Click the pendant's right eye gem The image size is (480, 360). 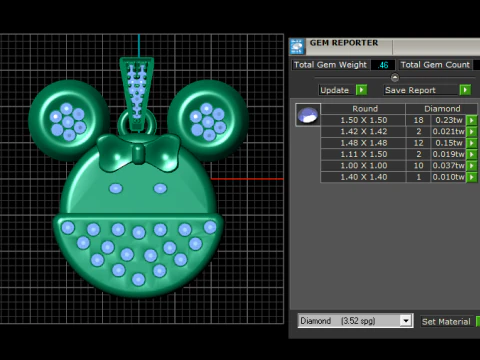click(x=160, y=188)
